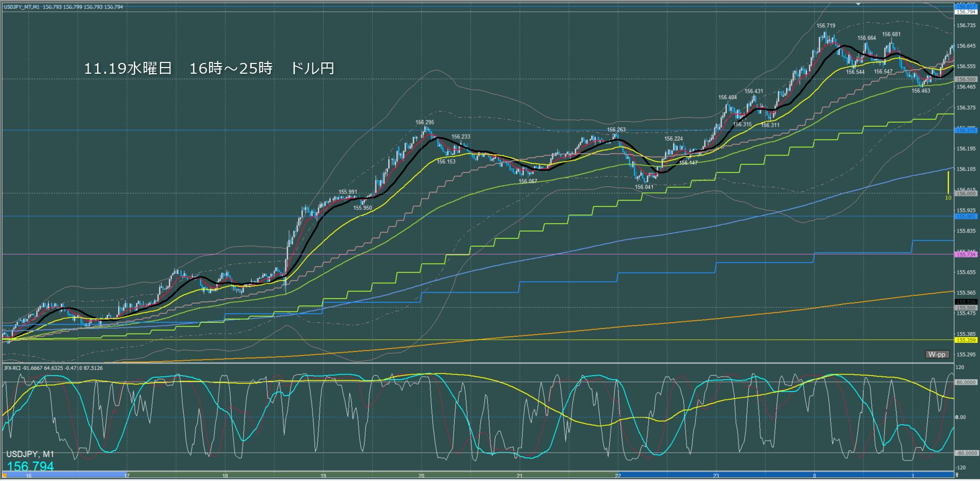Click the 80.0000 RCI level label
This screenshot has height=481, width=980.
tap(966, 382)
